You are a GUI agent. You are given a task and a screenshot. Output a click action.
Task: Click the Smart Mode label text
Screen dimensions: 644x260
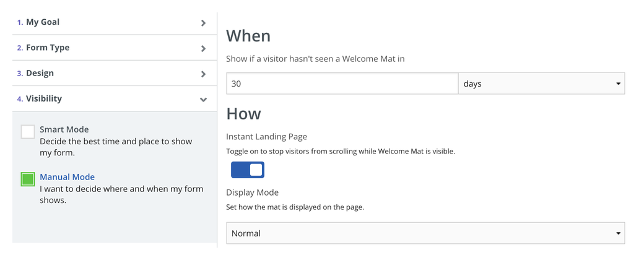[64, 129]
